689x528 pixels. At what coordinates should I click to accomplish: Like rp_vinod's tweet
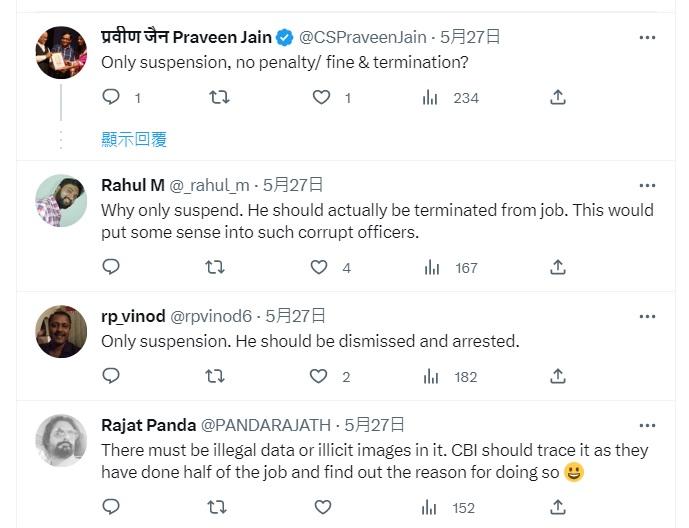click(319, 377)
